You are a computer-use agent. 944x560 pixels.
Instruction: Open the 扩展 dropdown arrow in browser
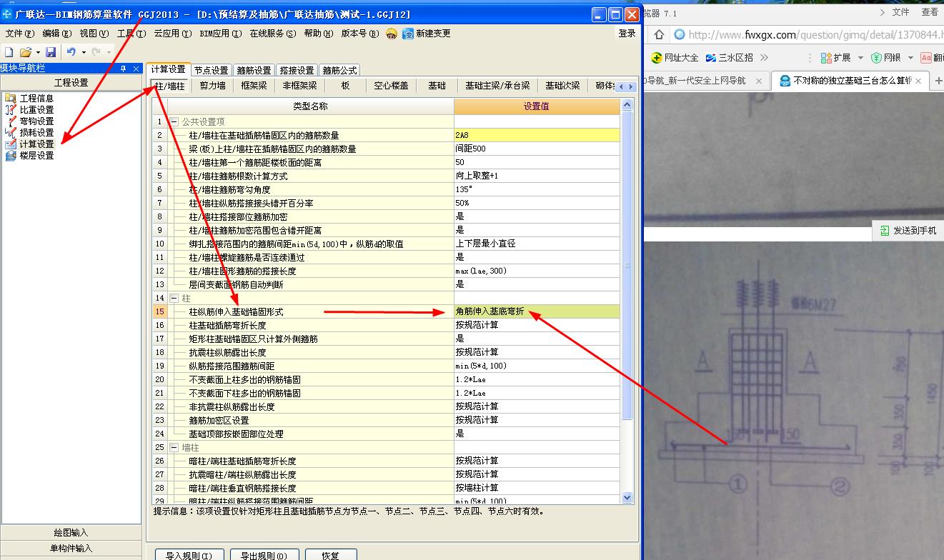point(860,58)
